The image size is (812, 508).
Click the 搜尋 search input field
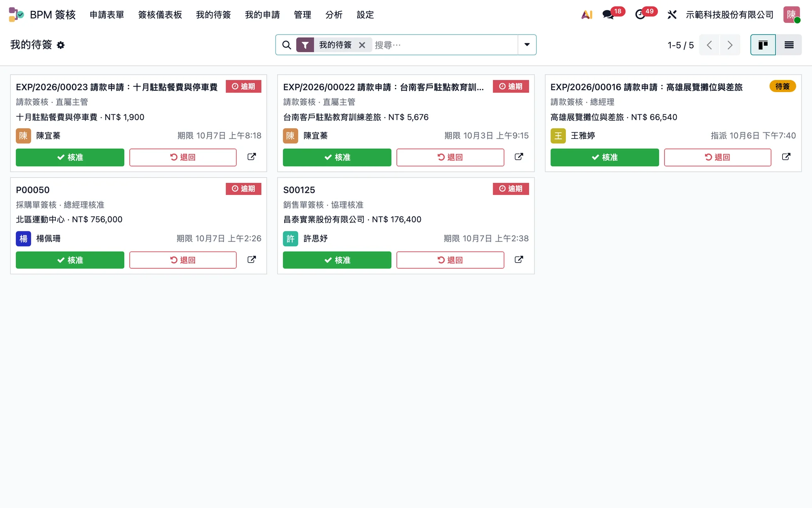point(445,45)
